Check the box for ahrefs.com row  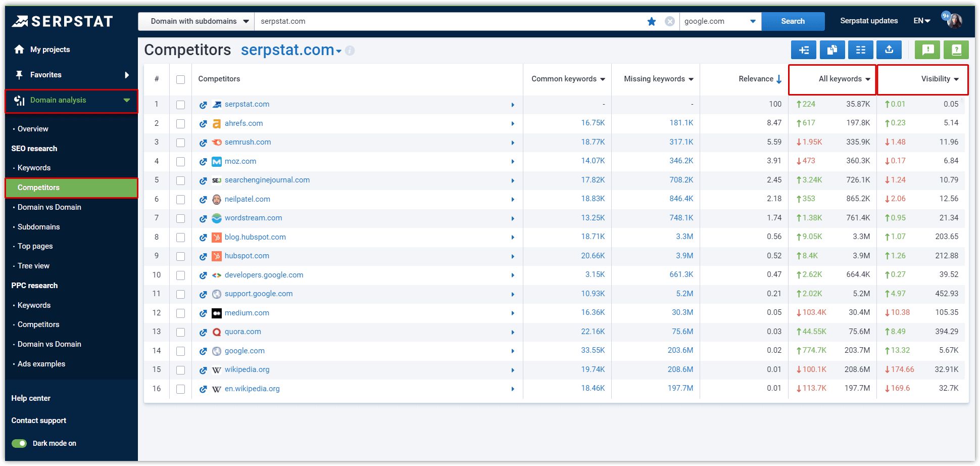coord(180,124)
